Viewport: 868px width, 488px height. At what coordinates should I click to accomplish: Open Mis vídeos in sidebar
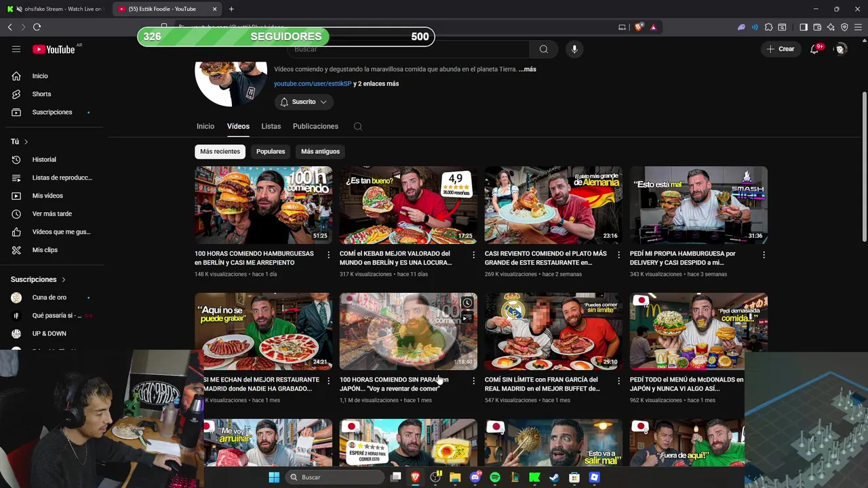click(47, 196)
